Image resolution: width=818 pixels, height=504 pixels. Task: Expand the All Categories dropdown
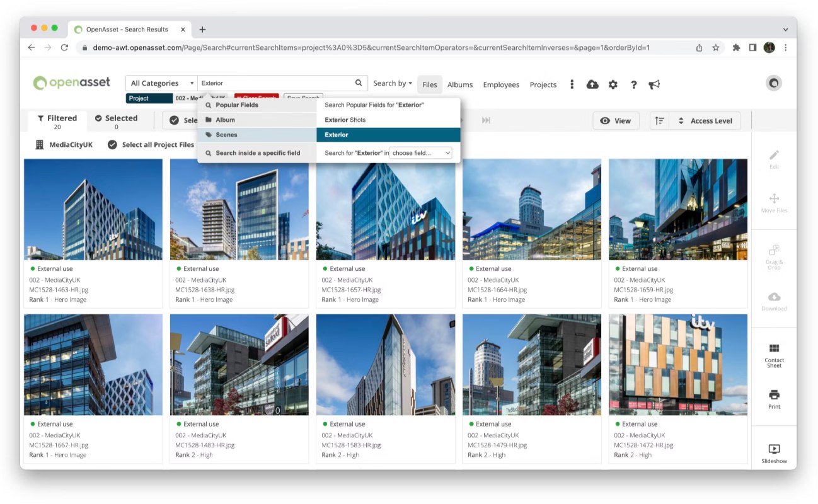[161, 83]
